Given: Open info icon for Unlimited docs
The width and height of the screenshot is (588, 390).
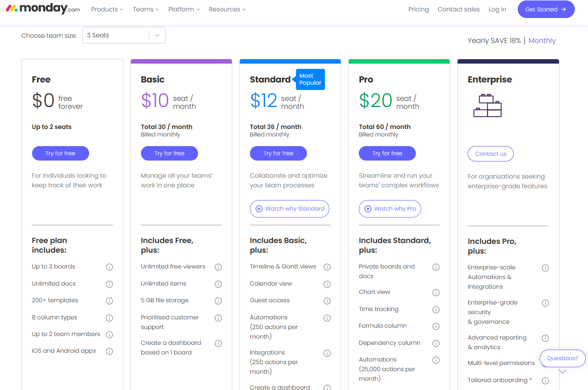Looking at the screenshot, I should [x=109, y=284].
